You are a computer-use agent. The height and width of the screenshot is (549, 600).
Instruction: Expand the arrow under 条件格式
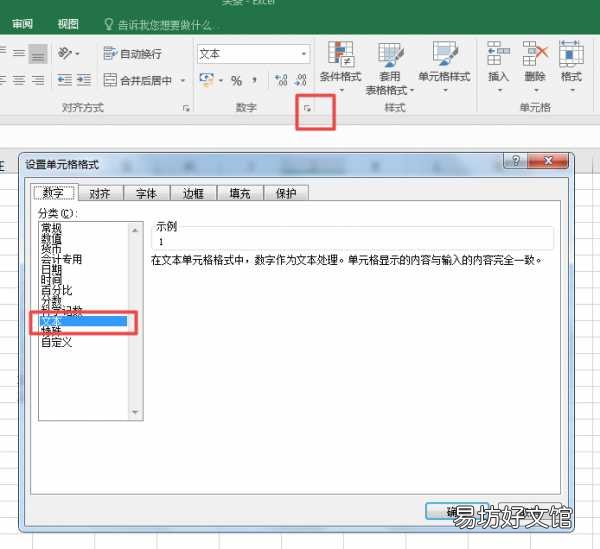pyautogui.click(x=342, y=90)
